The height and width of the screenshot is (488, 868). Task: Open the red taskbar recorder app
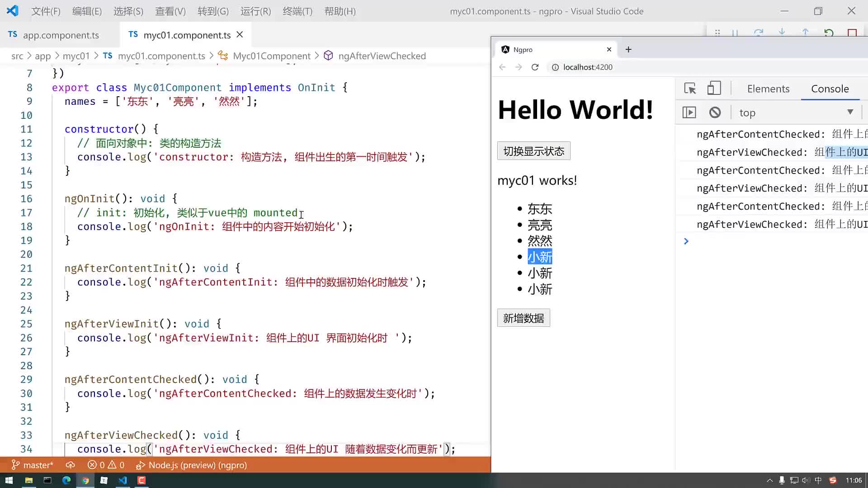click(142, 480)
